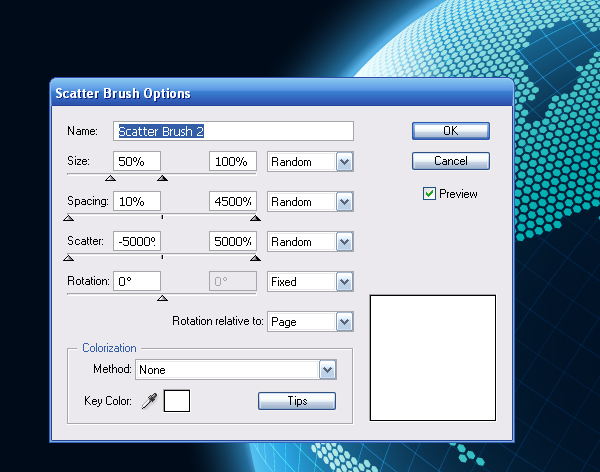Open the Rotation method dropdown set to Fixed

310,282
